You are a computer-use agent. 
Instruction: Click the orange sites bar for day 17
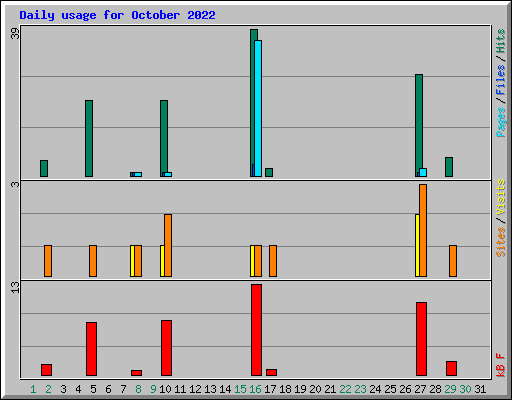(x=273, y=261)
